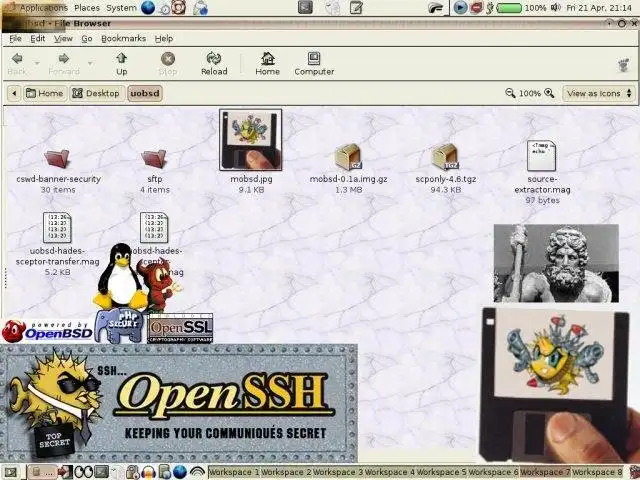Switch to Workspace 7
Screen dimensions: 640x480
click(x=545, y=472)
